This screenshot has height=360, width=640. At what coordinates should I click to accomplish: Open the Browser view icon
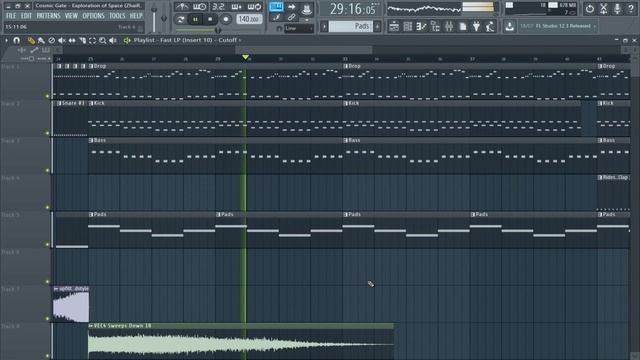tap(435, 27)
